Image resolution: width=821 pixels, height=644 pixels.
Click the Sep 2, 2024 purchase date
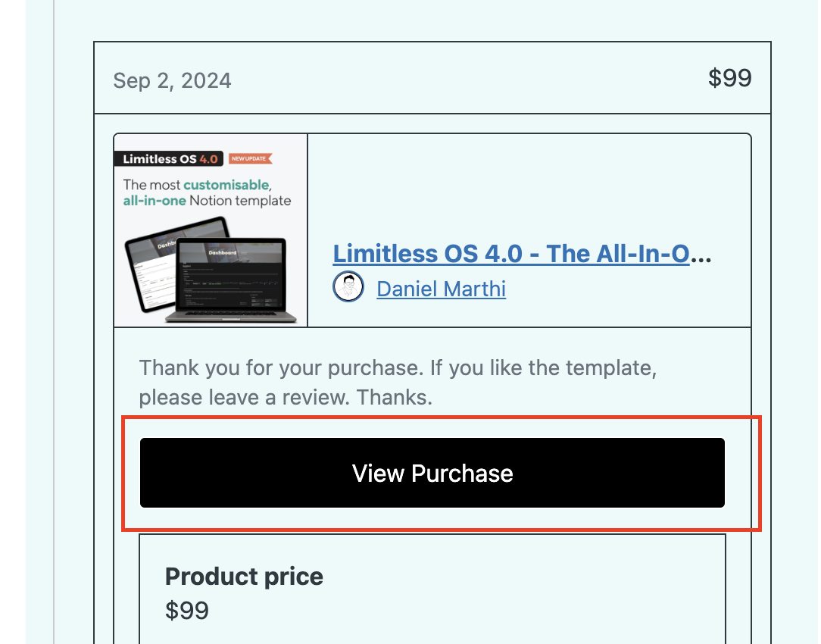[172, 80]
